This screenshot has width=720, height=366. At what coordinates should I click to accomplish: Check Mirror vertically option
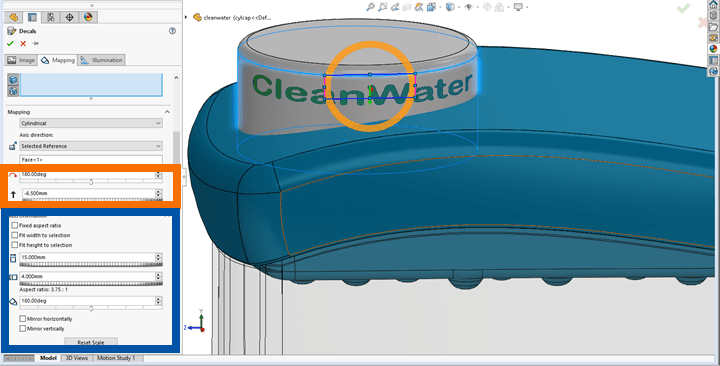pyautogui.click(x=22, y=328)
